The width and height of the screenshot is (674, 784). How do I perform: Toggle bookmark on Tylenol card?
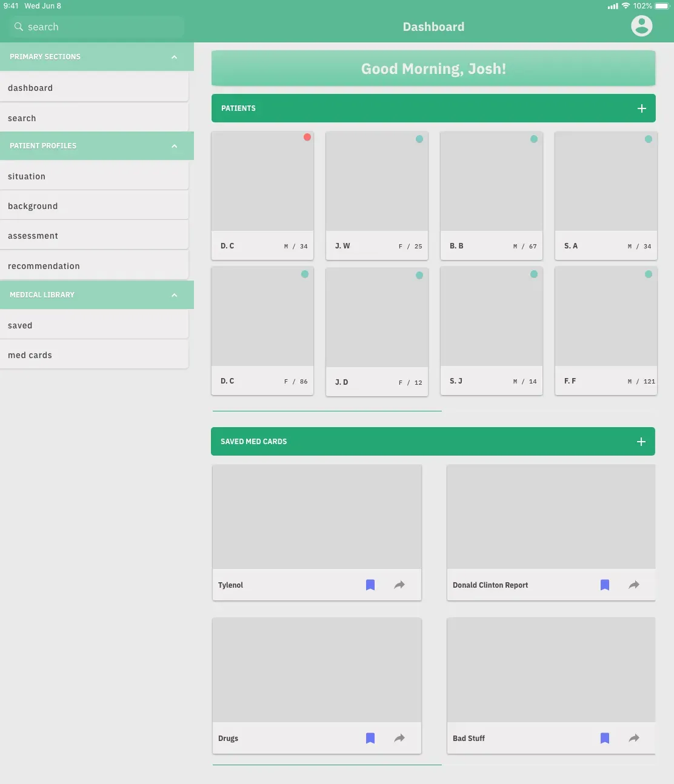click(370, 585)
